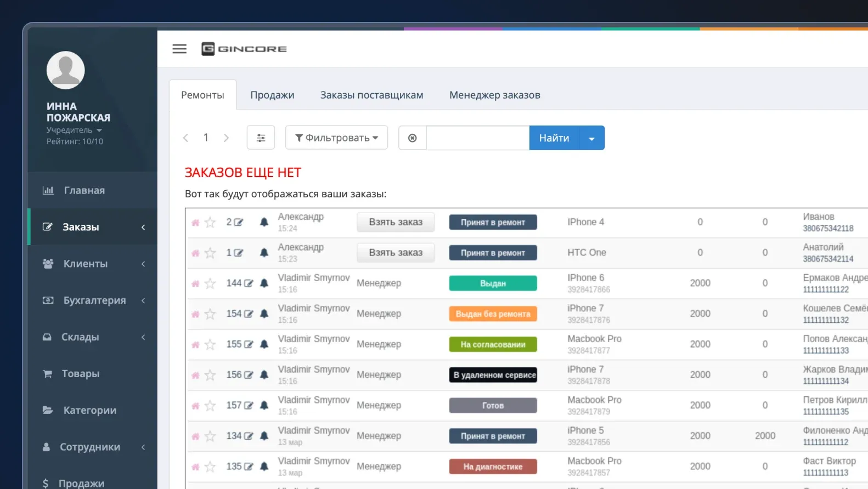Focus the order search input field

click(478, 138)
